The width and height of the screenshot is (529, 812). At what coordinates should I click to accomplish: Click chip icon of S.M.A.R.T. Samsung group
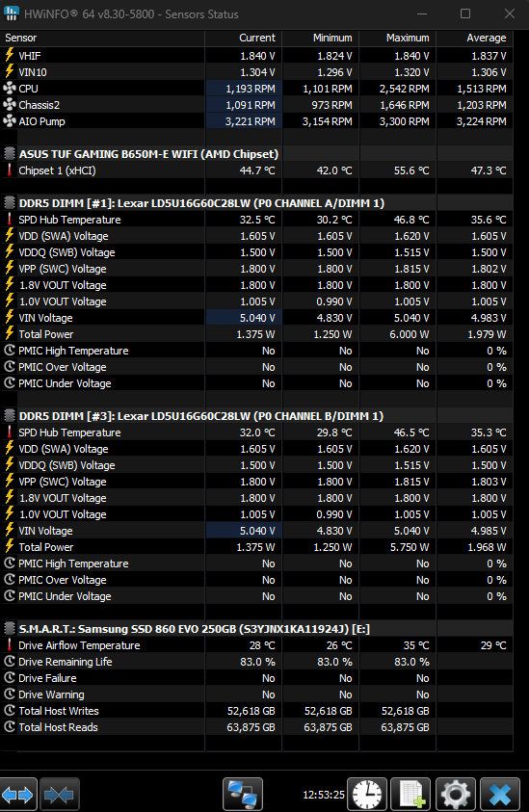[x=10, y=629]
